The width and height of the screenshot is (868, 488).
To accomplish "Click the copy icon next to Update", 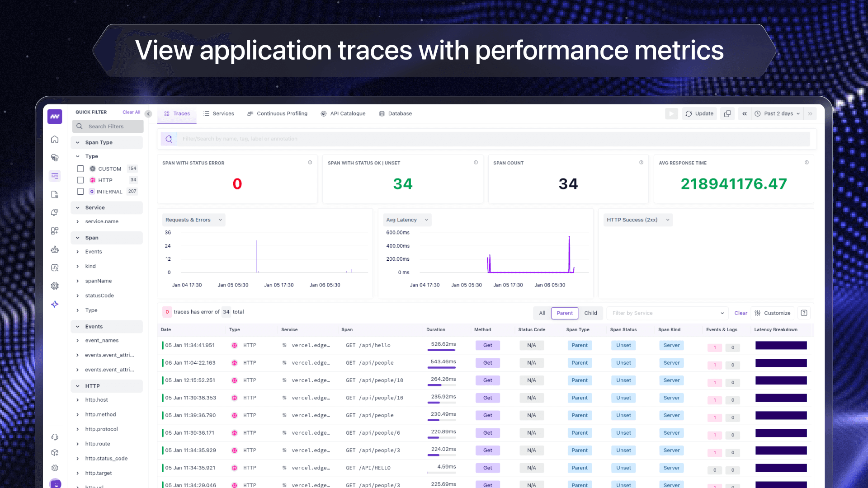I will [x=727, y=114].
